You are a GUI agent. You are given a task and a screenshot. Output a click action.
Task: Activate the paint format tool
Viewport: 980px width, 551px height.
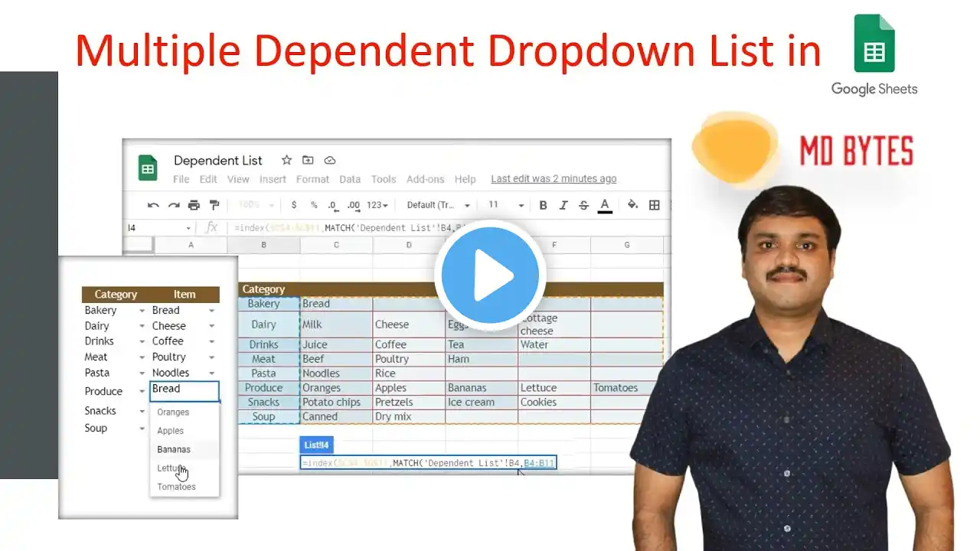[x=214, y=205]
